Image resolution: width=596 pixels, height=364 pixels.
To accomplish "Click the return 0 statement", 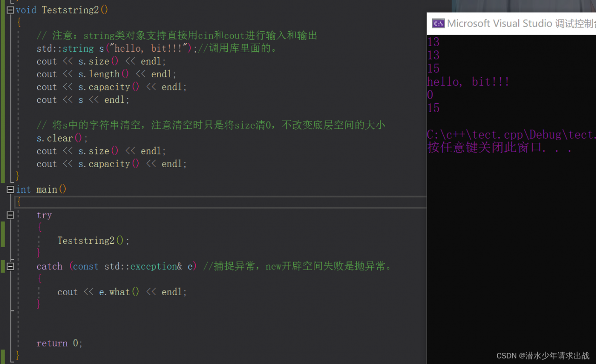I will pyautogui.click(x=59, y=343).
